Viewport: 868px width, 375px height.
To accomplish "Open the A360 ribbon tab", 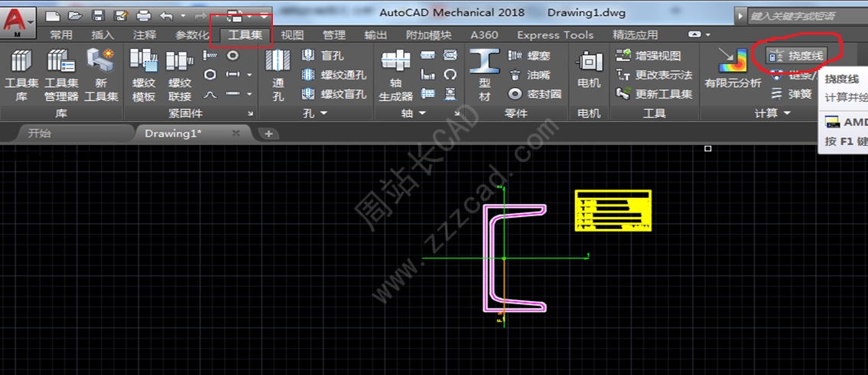I will [484, 35].
